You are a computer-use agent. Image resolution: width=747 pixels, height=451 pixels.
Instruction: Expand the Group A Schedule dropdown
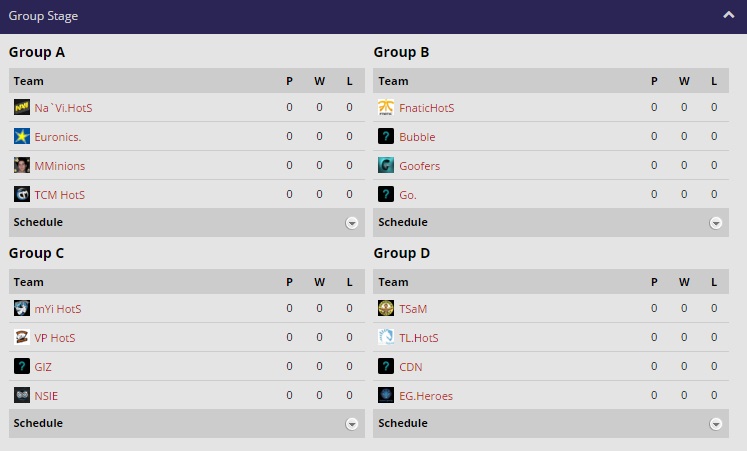(352, 223)
